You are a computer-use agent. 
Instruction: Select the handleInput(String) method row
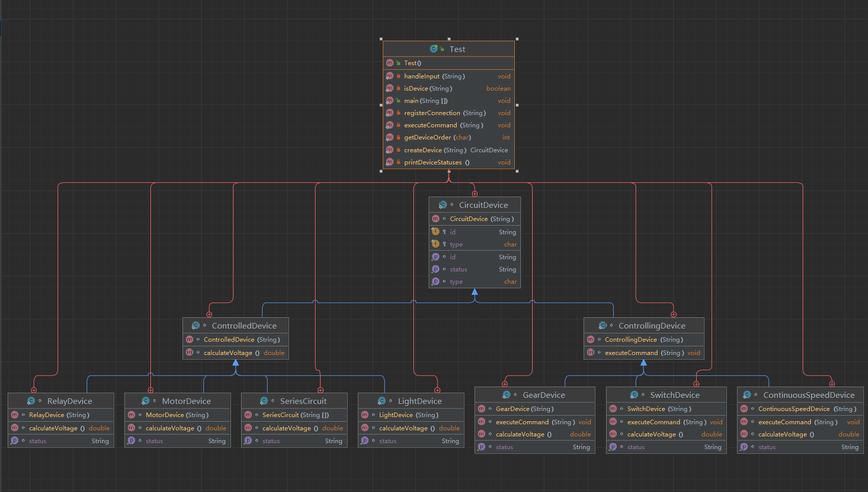(449, 76)
